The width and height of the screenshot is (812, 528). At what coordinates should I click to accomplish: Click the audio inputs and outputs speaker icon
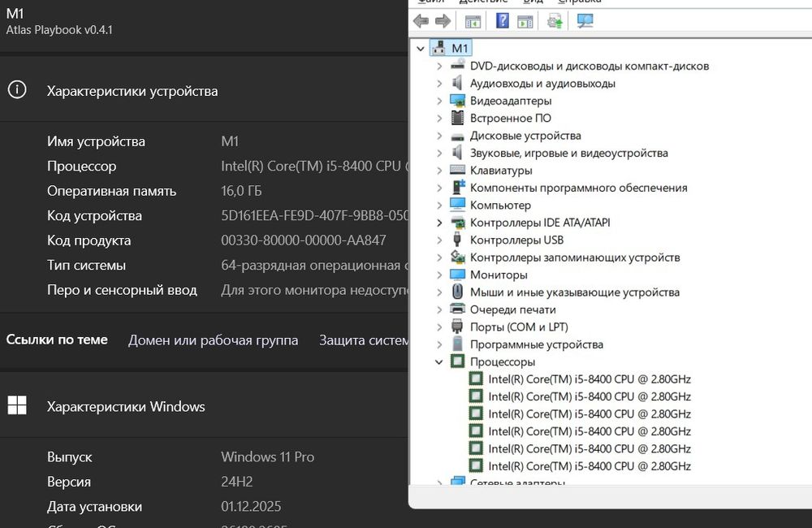point(457,83)
